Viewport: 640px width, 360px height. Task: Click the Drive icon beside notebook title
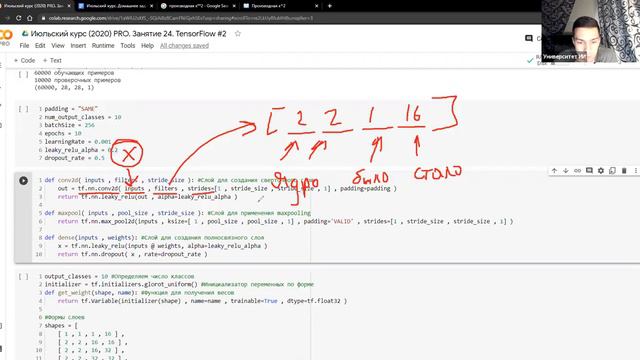25,33
